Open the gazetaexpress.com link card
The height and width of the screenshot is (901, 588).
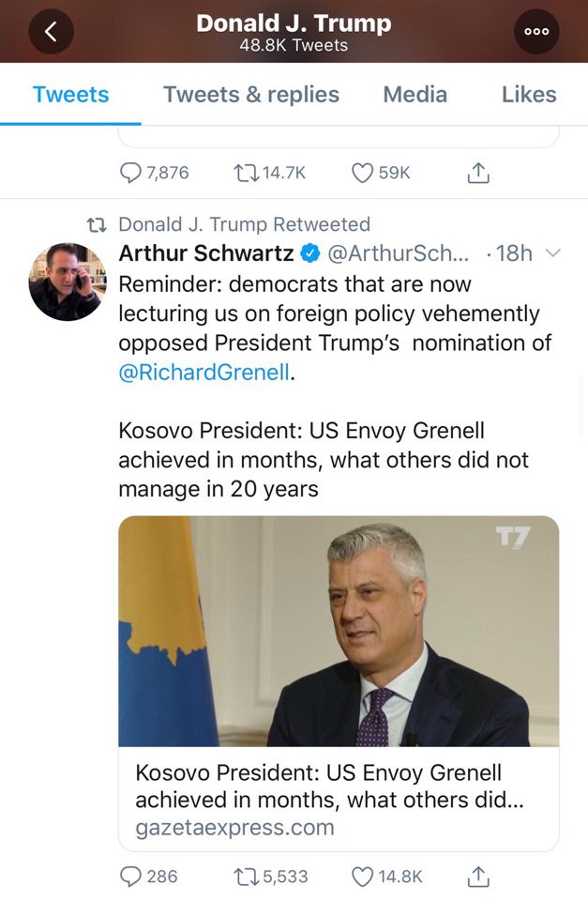[339, 799]
